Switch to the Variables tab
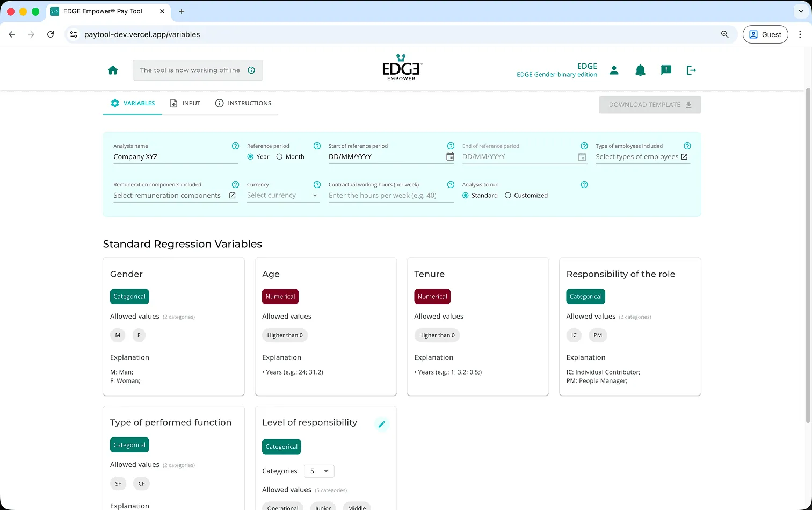Screen dimensions: 812x510 [132, 103]
